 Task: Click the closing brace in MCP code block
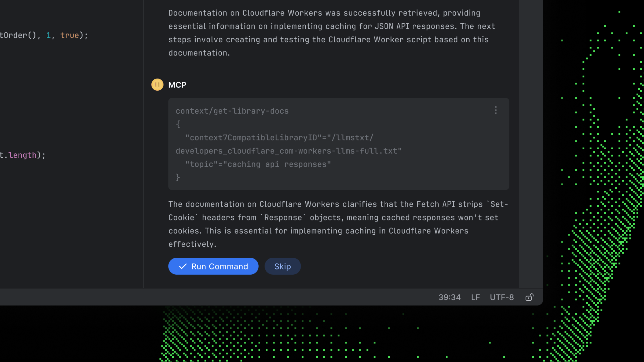click(x=178, y=177)
